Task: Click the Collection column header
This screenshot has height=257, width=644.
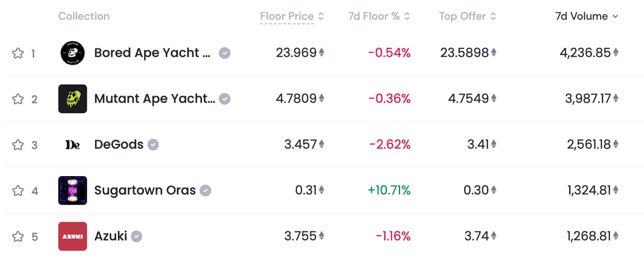Action: [84, 16]
